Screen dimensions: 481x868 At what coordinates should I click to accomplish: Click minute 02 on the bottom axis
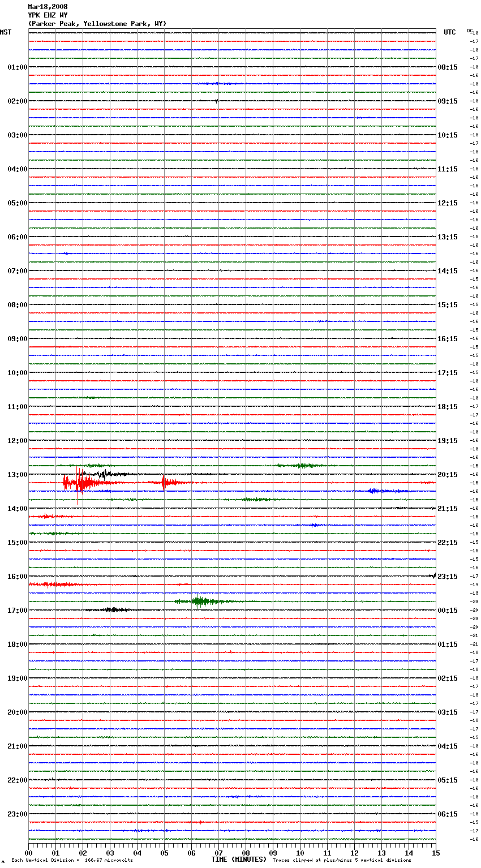83,853
